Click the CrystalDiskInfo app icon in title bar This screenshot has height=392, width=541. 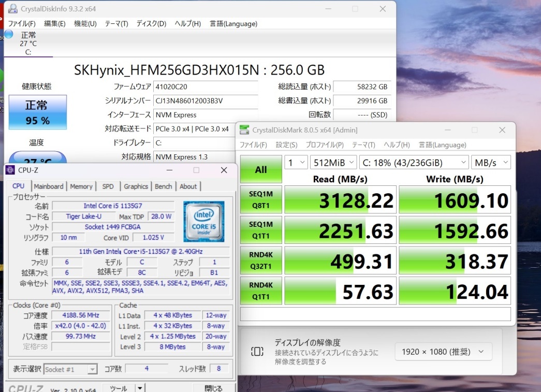pos(13,9)
